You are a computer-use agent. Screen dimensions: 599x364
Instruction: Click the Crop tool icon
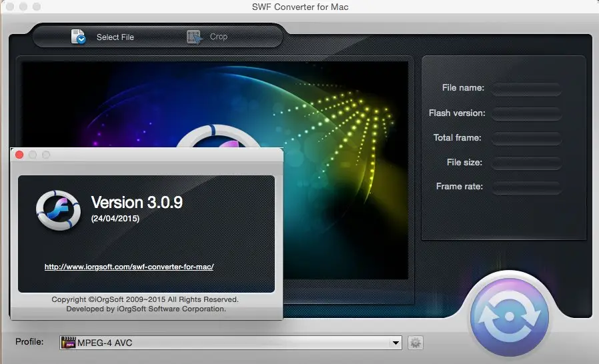click(x=193, y=37)
